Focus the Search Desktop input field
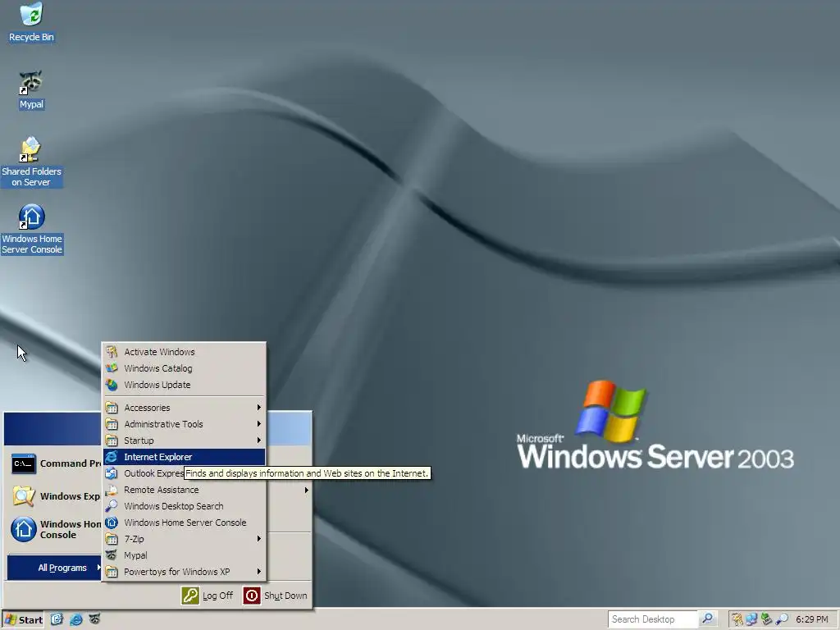The height and width of the screenshot is (630, 840). pyautogui.click(x=652, y=619)
